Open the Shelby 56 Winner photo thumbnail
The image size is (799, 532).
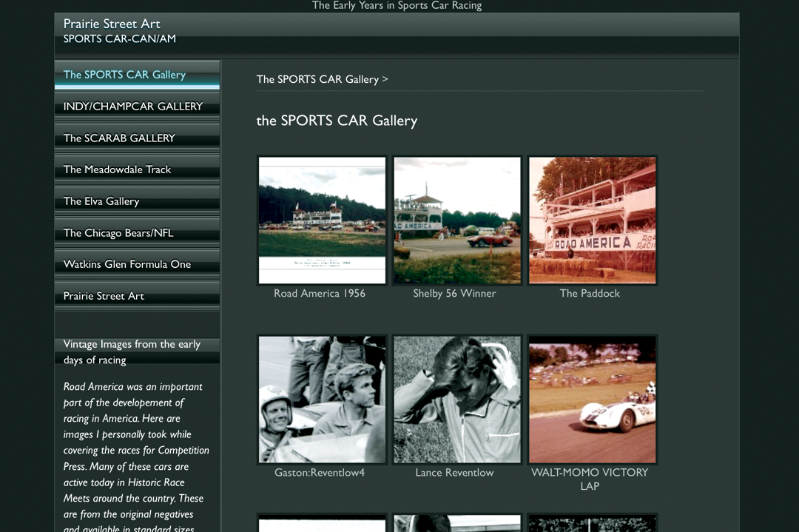[457, 220]
